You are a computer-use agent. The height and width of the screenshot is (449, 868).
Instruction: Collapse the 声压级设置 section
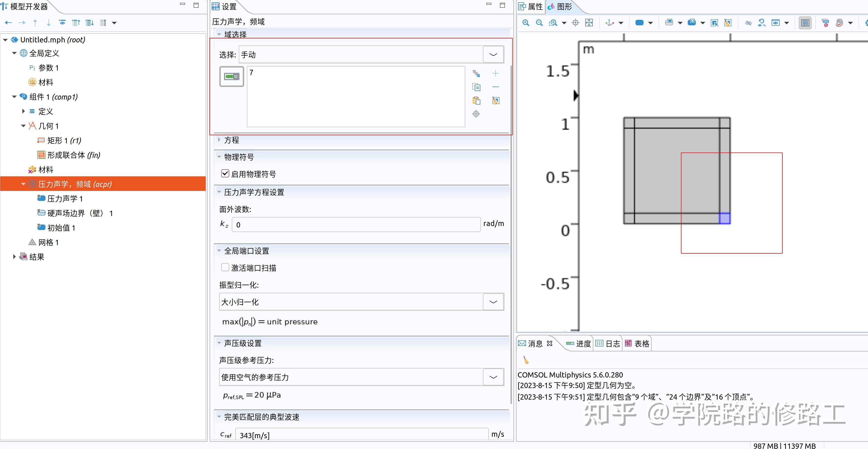coord(219,343)
